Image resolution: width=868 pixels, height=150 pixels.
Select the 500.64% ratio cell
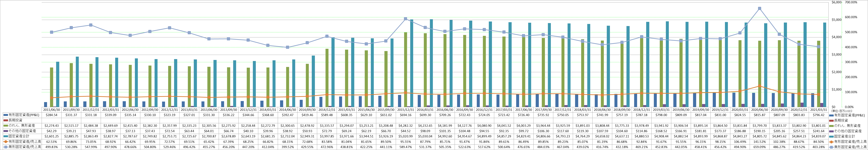[504, 147]
